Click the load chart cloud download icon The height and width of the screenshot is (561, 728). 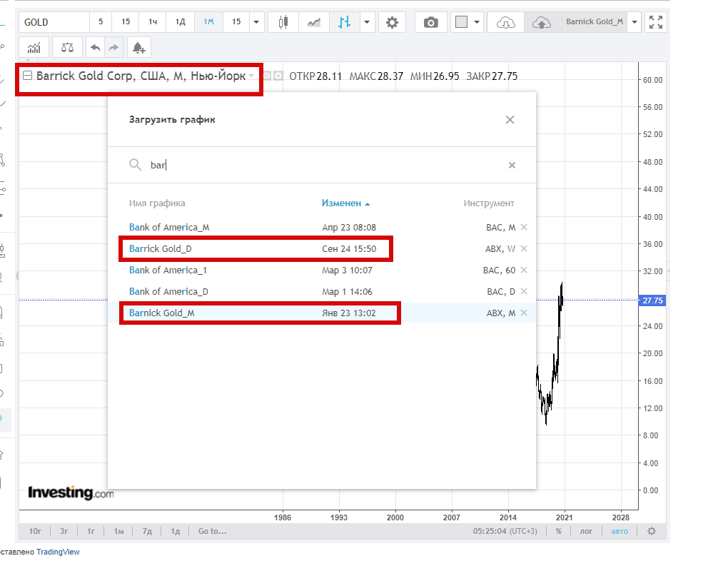[505, 22]
